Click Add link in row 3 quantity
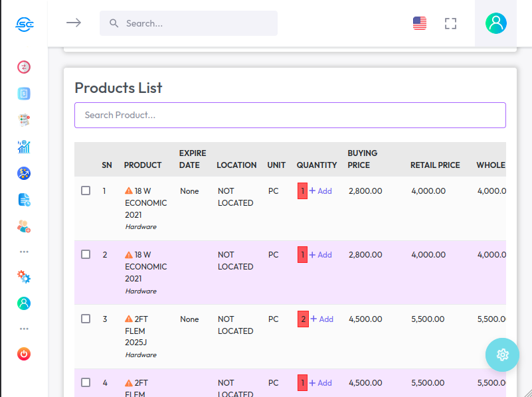Viewport: 532px width, 397px height. (x=322, y=319)
